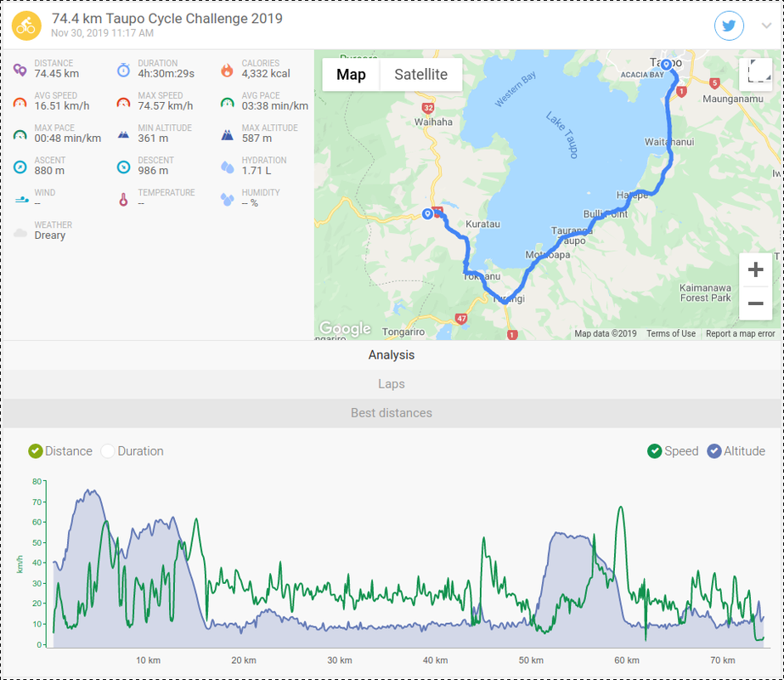Click the route start marker near Kuratau
784x680 pixels.
[427, 213]
